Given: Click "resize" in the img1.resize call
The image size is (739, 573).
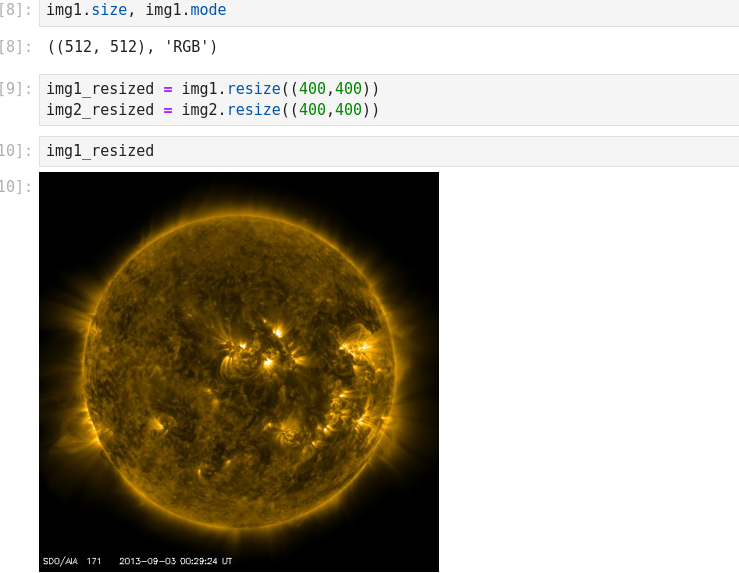Looking at the screenshot, I should click(253, 87).
